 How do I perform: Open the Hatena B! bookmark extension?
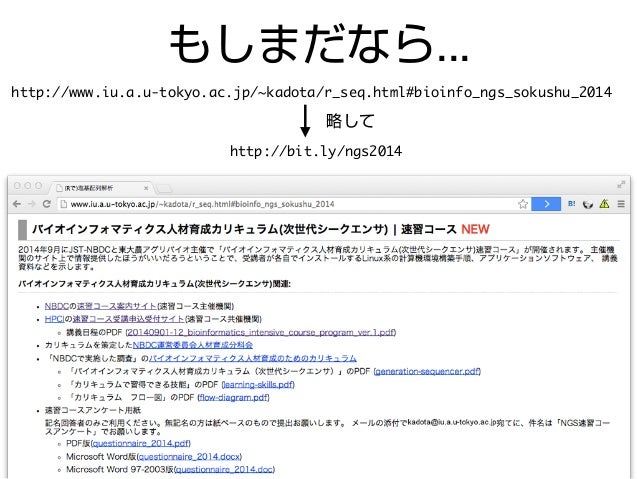coord(572,203)
